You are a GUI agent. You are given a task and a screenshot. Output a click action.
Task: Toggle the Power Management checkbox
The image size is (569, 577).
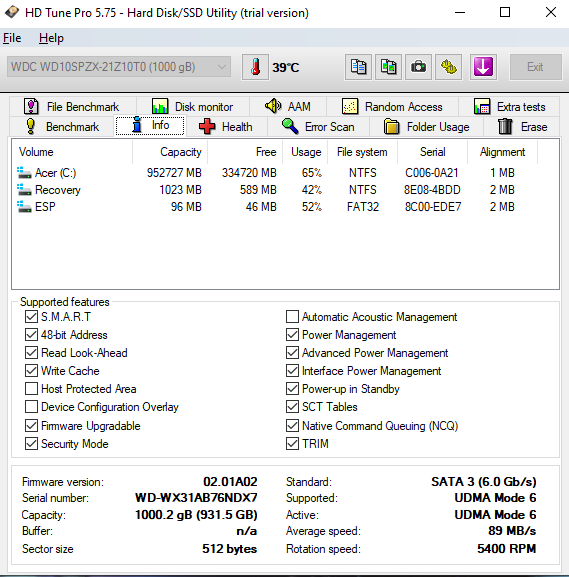point(292,334)
